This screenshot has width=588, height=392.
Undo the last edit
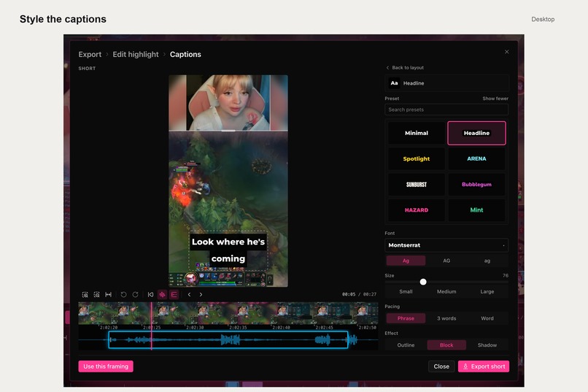tap(123, 294)
